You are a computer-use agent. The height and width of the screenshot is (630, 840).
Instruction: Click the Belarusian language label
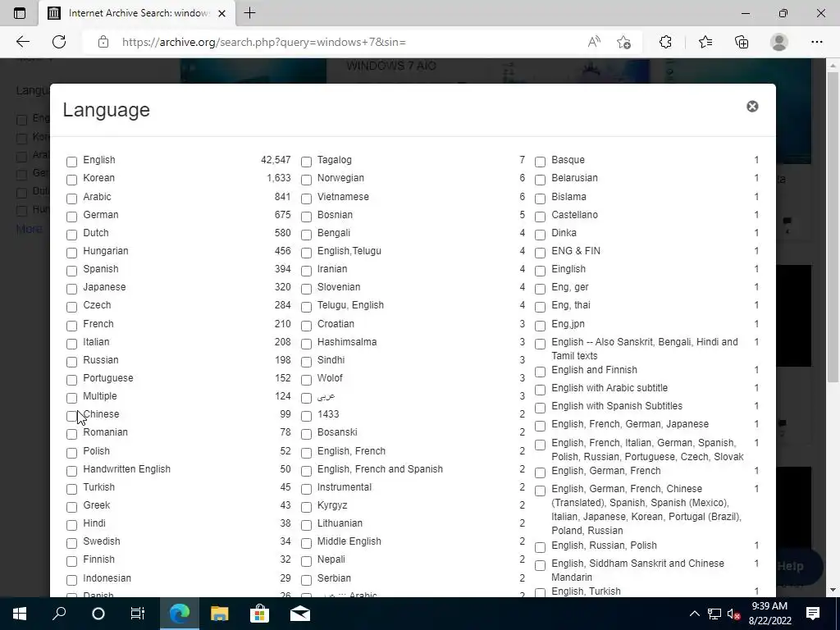pyautogui.click(x=574, y=178)
